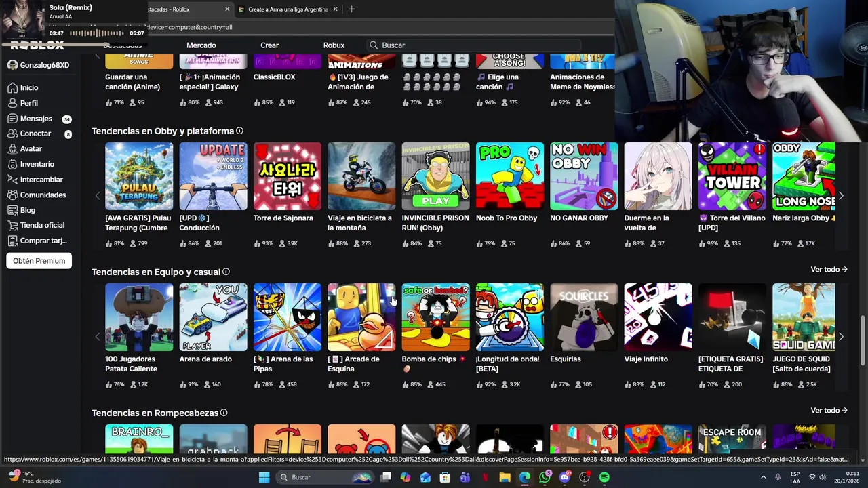
Task: Switch to the Create a Arma una liga Argentina tab
Action: tap(288, 9)
